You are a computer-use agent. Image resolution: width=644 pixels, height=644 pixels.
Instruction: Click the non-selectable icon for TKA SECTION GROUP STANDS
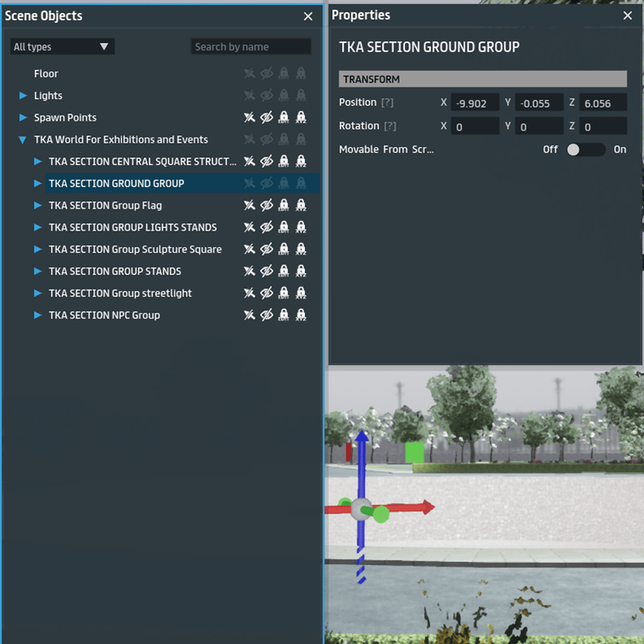(x=250, y=271)
